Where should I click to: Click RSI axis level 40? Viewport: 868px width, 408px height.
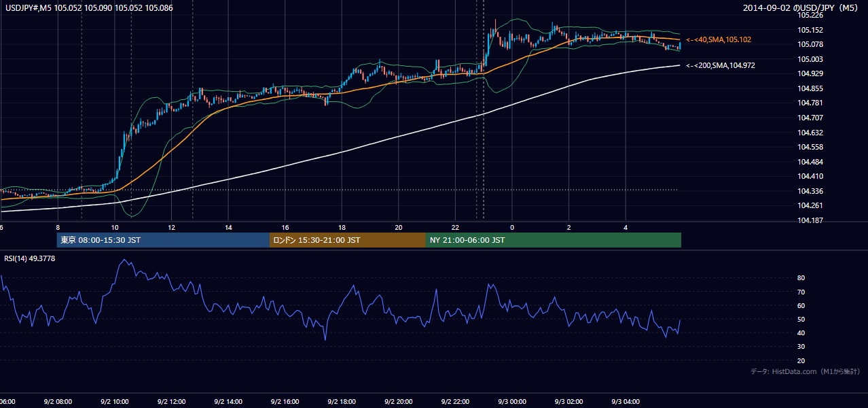click(801, 333)
